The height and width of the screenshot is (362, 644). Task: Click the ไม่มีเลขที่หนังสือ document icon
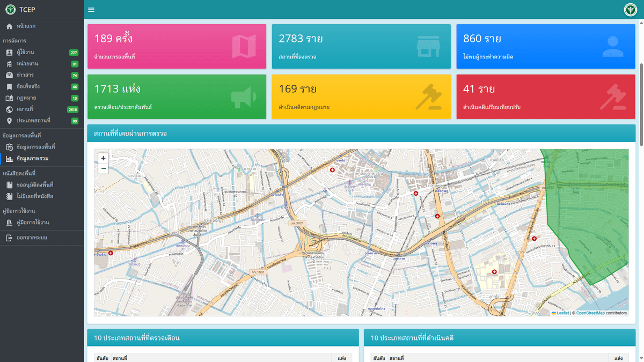[9, 196]
